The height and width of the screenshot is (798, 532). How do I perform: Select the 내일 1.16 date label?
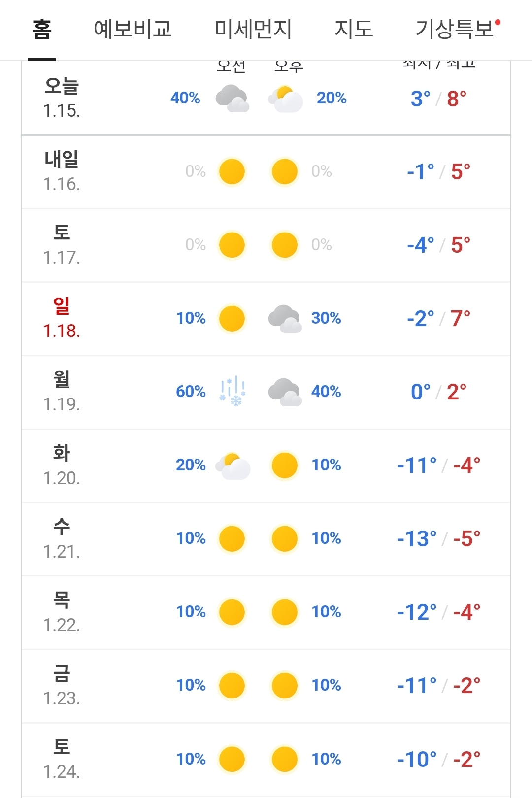pyautogui.click(x=62, y=171)
